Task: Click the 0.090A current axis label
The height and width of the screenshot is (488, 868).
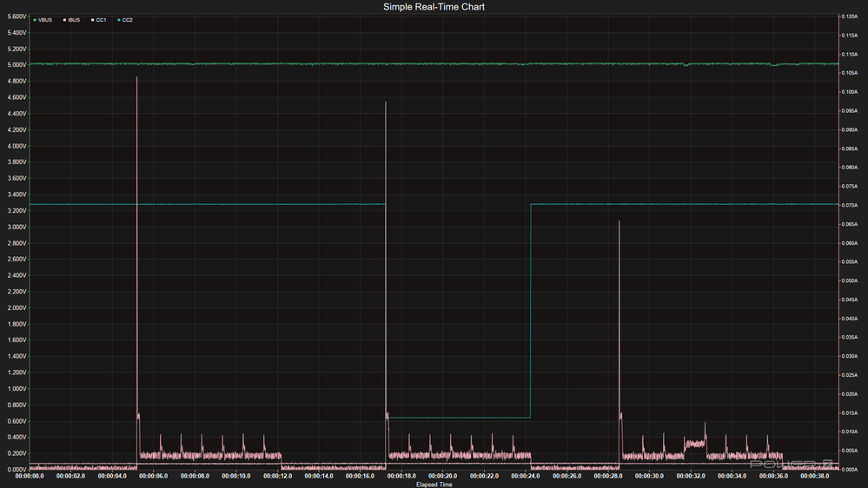Action: click(850, 130)
